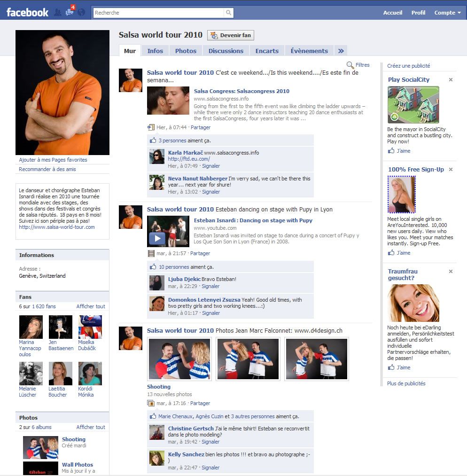Close the Traumfrau gesucht ad

point(451,272)
